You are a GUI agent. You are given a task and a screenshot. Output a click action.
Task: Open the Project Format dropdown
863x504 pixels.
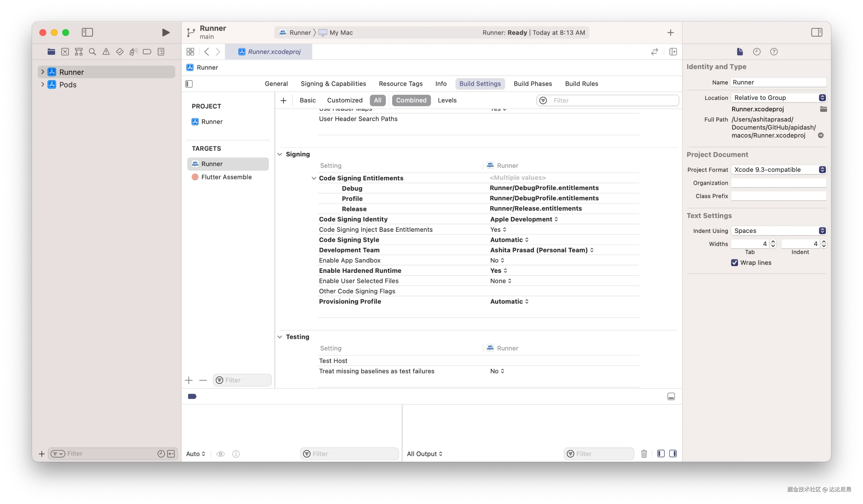[778, 170]
